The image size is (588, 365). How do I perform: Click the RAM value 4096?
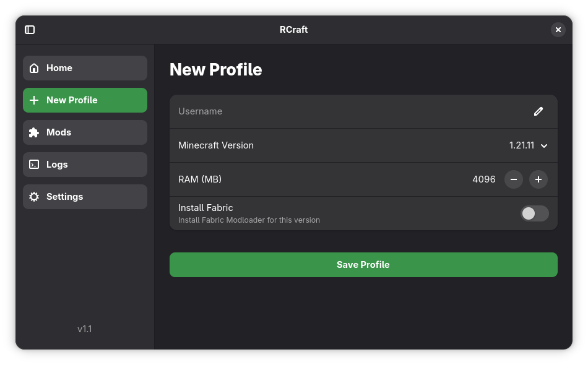484,179
